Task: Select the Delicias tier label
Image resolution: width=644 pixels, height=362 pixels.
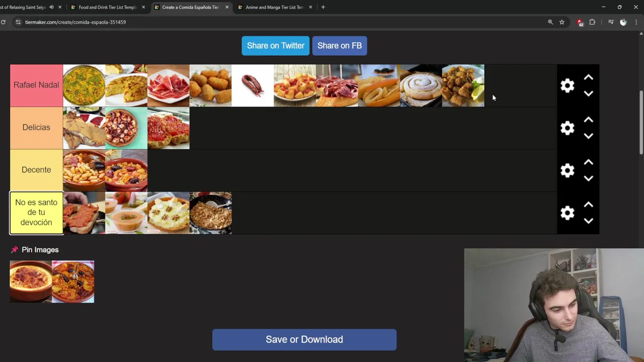Action: click(36, 128)
